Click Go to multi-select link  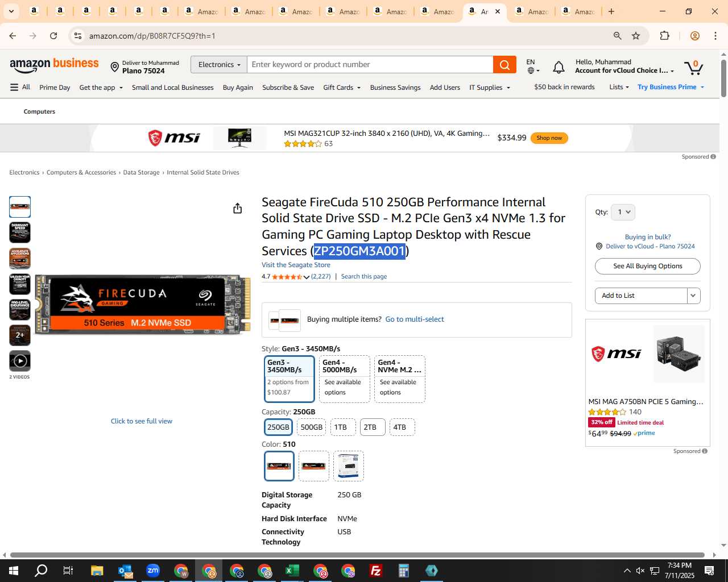tap(415, 319)
